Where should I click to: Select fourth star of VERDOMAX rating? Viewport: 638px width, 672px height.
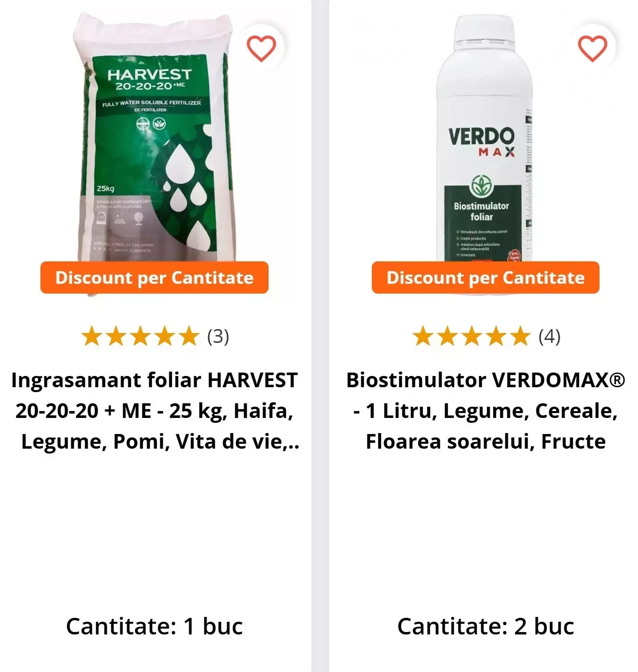(496, 336)
